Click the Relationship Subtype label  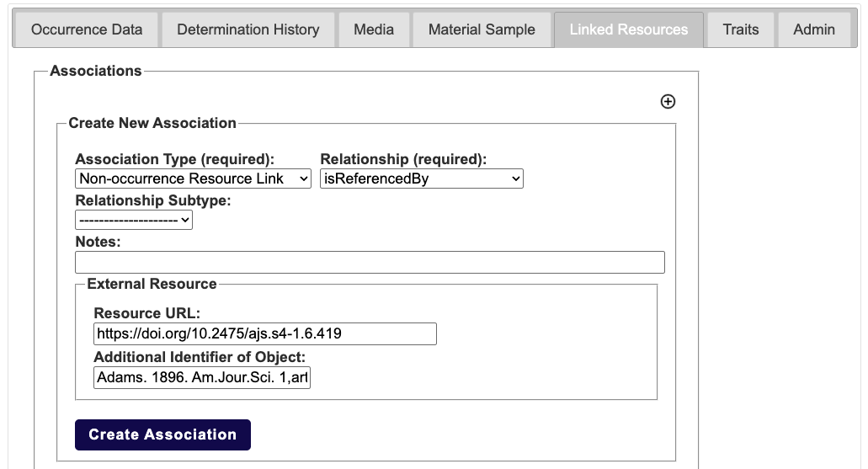pyautogui.click(x=153, y=200)
